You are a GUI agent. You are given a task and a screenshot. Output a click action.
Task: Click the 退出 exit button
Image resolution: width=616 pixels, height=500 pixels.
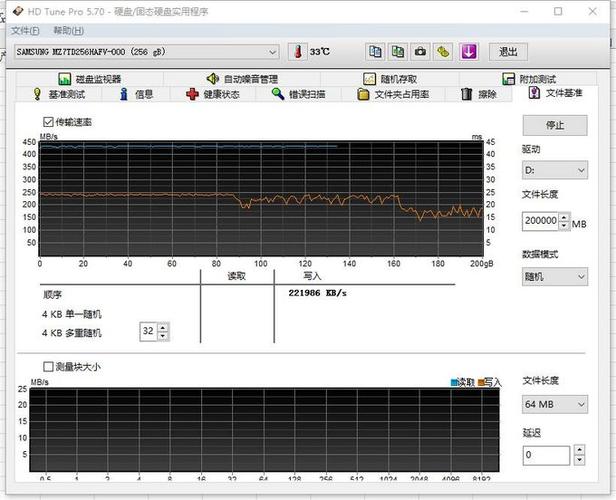[508, 52]
